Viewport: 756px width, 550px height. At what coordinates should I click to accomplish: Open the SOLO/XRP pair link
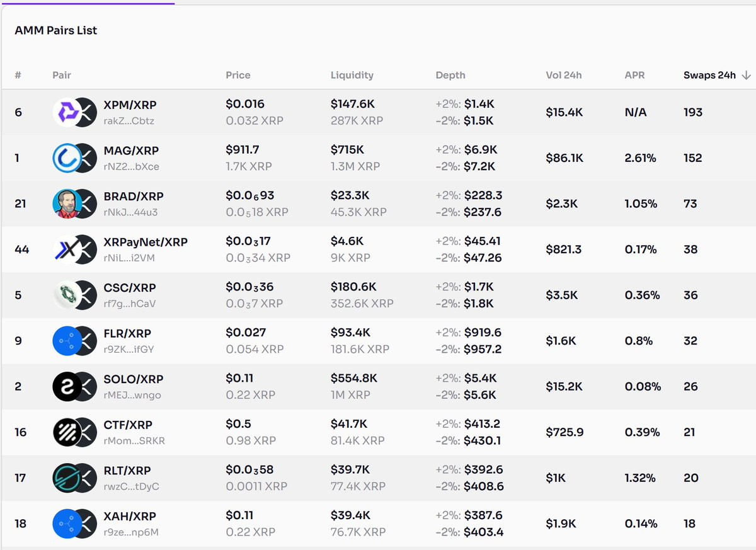point(134,379)
